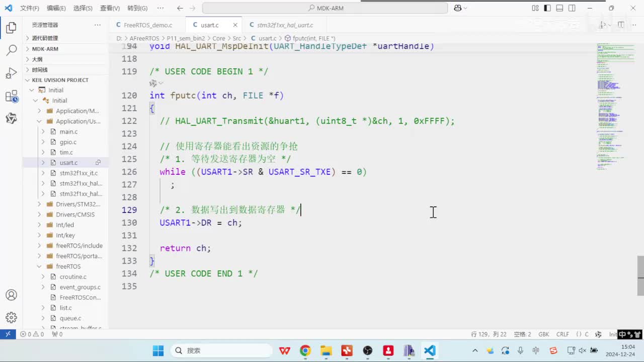Screen dimensions: 644x362
Task: Click the code minimap preview
Action: pyautogui.click(x=616, y=107)
